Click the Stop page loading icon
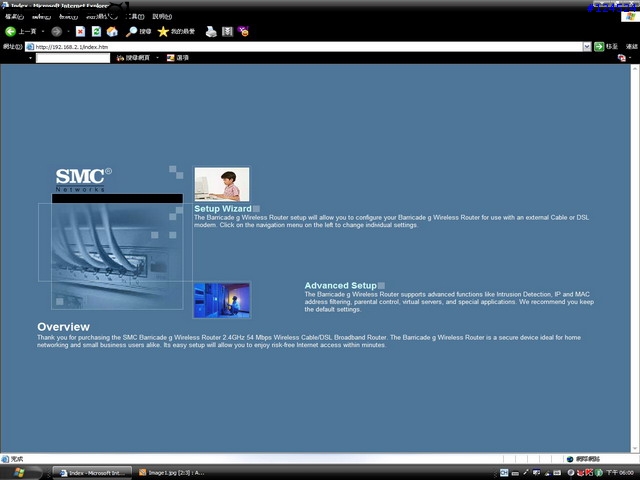The width and height of the screenshot is (640, 480). coord(80,31)
